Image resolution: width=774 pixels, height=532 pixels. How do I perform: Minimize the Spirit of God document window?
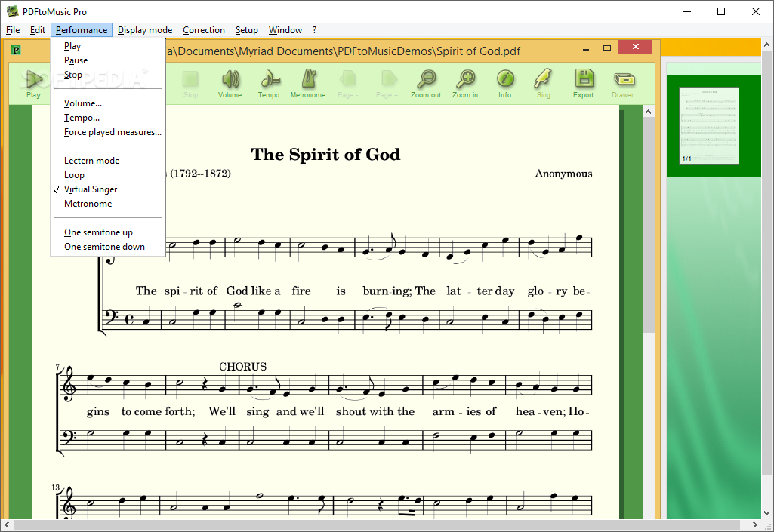[586, 48]
